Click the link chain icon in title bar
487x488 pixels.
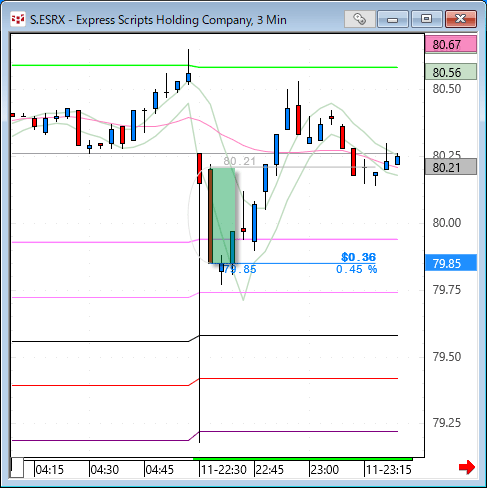click(360, 19)
